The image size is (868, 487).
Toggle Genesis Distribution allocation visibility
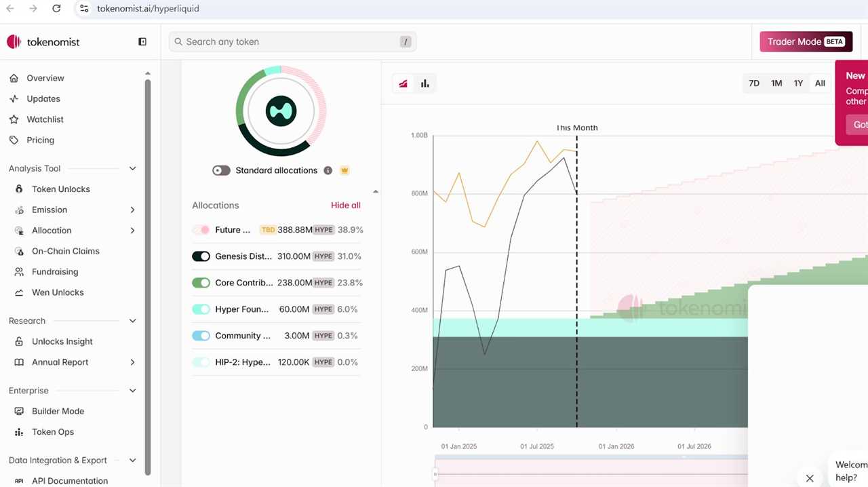click(201, 256)
